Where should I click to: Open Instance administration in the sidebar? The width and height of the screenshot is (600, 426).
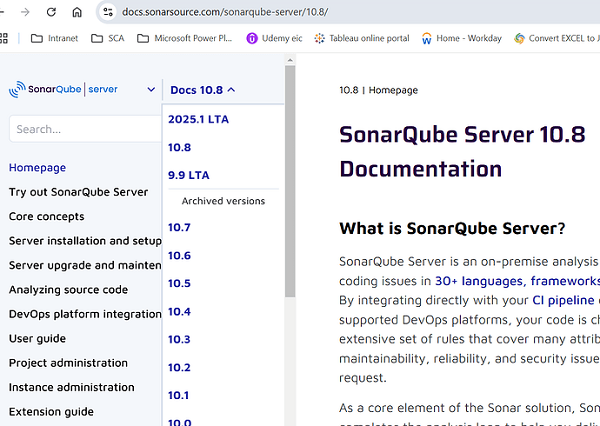coord(72,387)
